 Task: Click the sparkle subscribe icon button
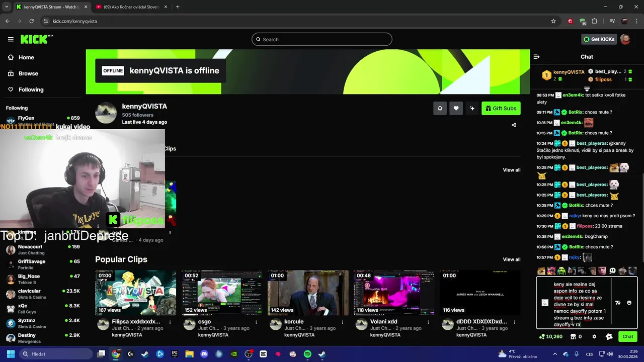(472, 108)
